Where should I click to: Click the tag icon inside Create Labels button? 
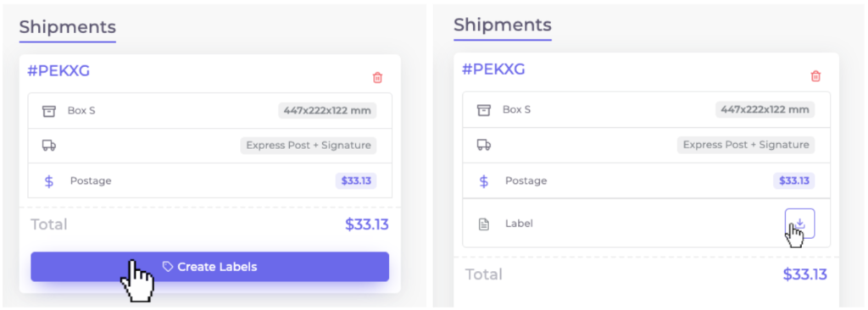(x=168, y=267)
